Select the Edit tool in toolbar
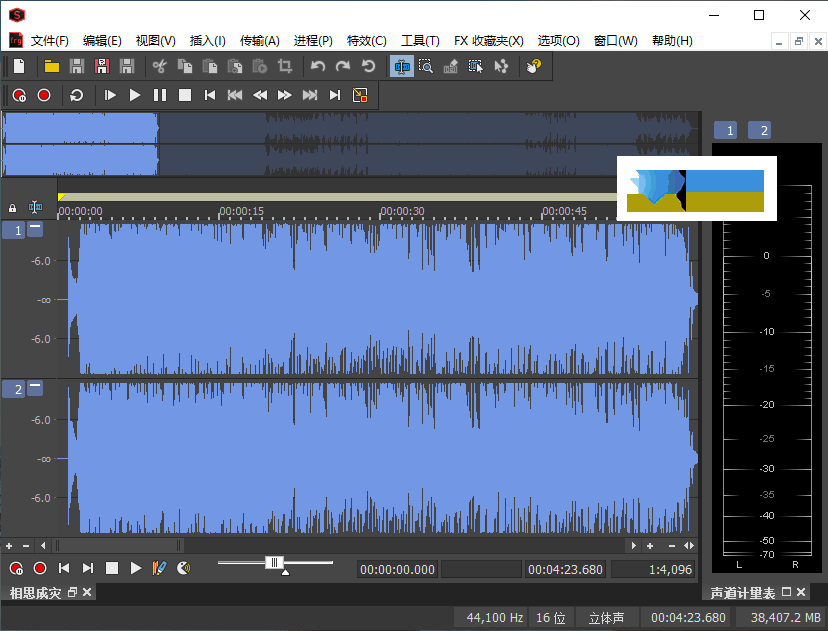 tap(402, 66)
